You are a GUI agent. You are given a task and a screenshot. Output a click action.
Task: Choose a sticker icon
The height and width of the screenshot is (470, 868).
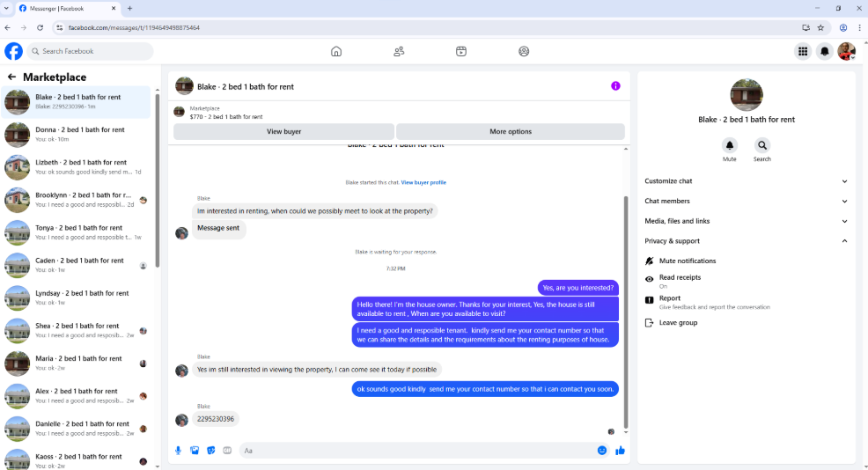(211, 451)
